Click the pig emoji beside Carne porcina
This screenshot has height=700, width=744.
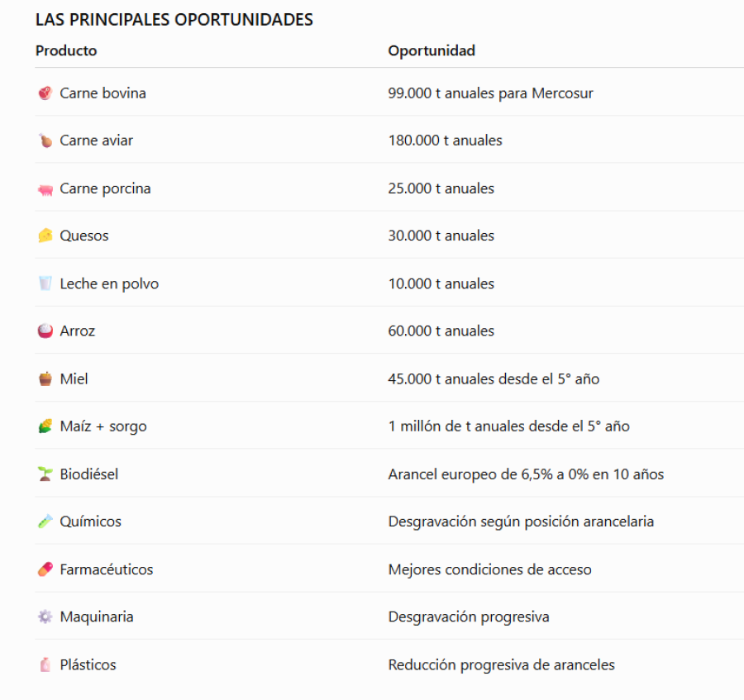45,189
